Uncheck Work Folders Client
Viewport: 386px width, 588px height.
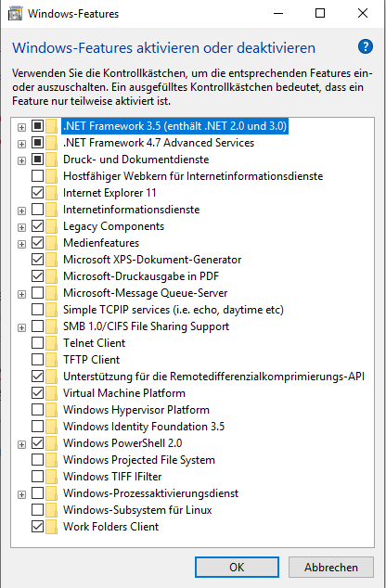coord(37,527)
